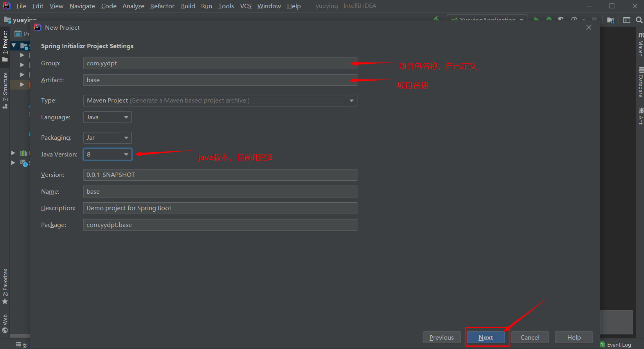Screen dimensions: 644x349
Task: Click the Search Everywhere magnifier icon
Action: coord(639,20)
